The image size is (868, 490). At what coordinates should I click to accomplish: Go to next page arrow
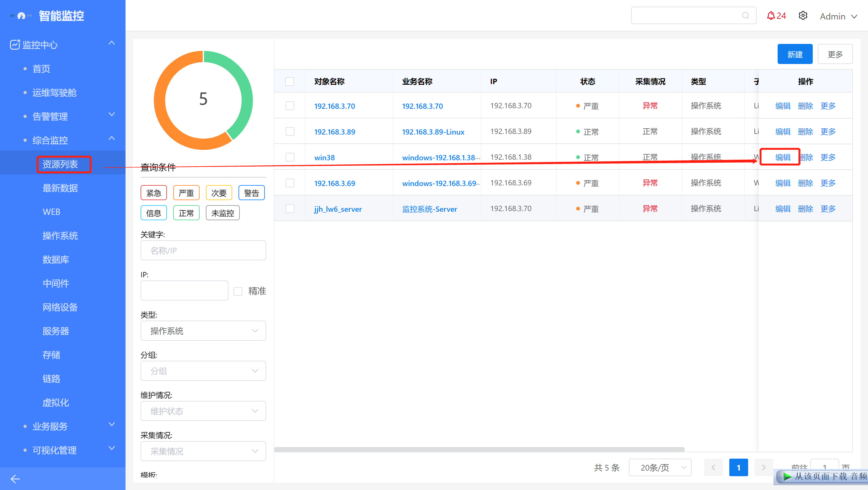[x=764, y=467]
